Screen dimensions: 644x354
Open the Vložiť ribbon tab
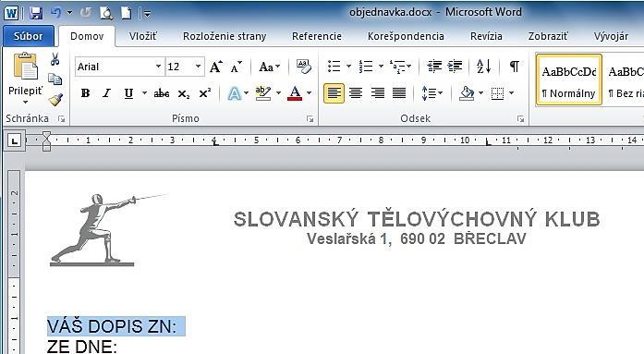[142, 36]
